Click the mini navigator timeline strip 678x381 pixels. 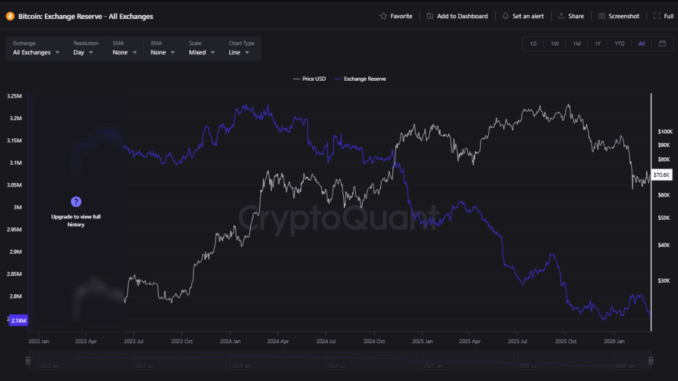(339, 360)
